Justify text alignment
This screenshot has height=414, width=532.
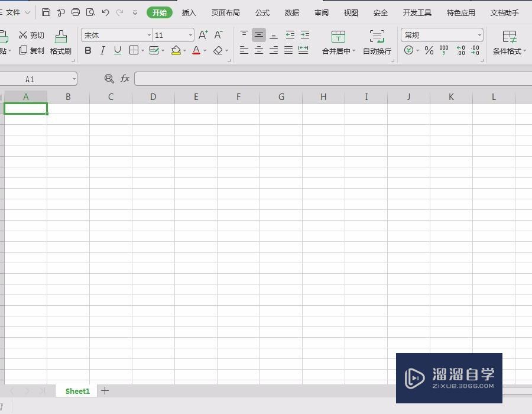[288, 50]
